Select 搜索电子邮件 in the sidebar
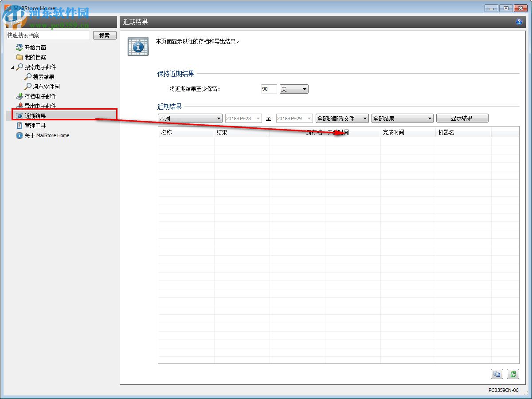This screenshot has width=532, height=399. 41,67
